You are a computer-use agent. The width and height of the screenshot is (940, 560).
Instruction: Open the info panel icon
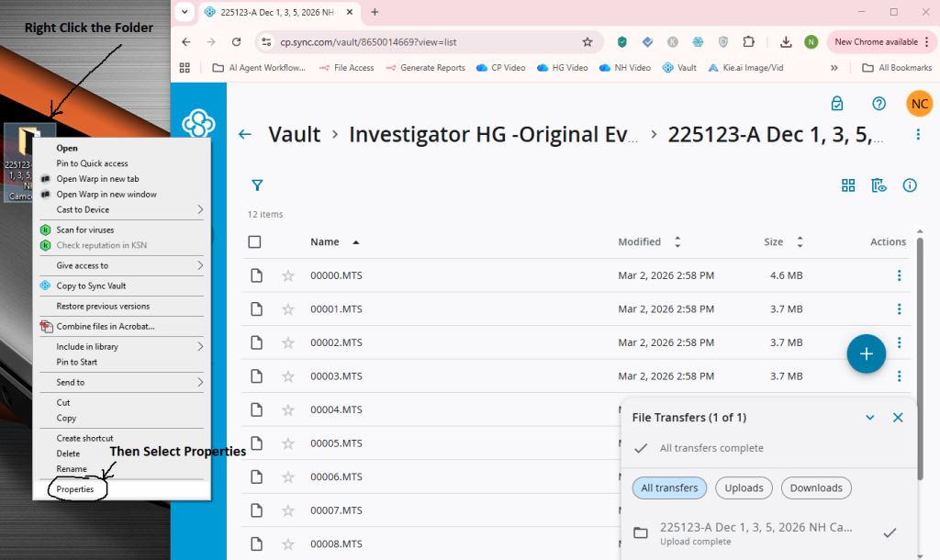coord(910,185)
